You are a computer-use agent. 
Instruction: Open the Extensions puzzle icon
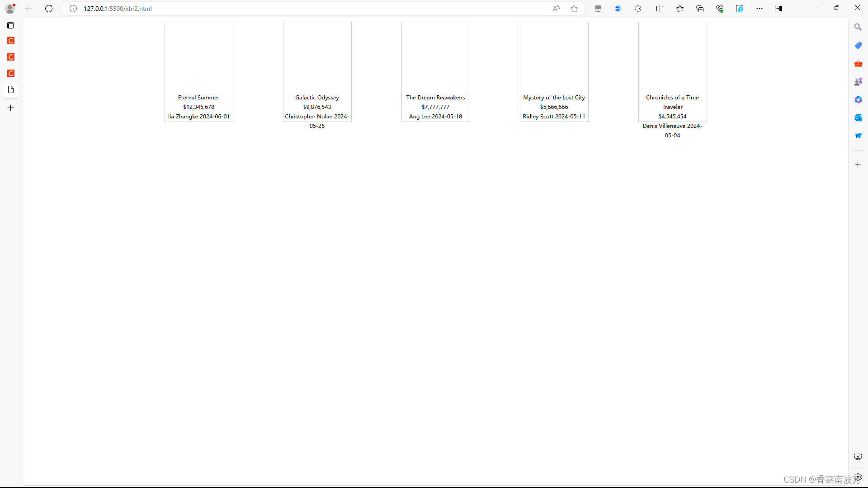pyautogui.click(x=638, y=9)
